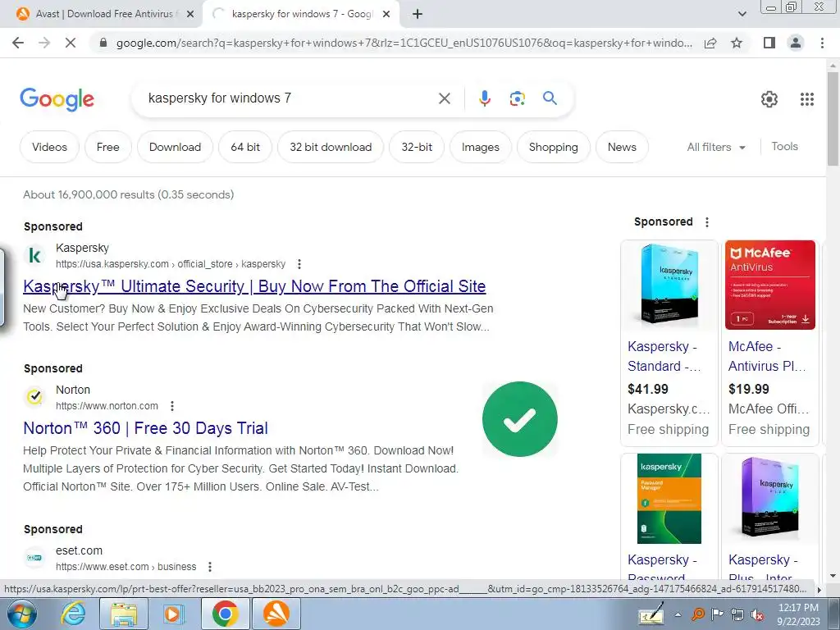
Task: Open search Tools
Action: [x=784, y=146]
